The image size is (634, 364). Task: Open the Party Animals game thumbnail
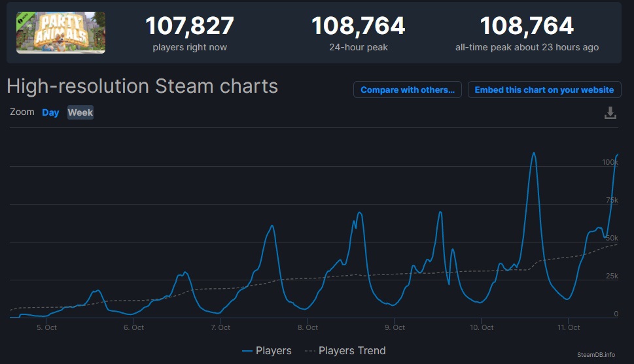61,33
